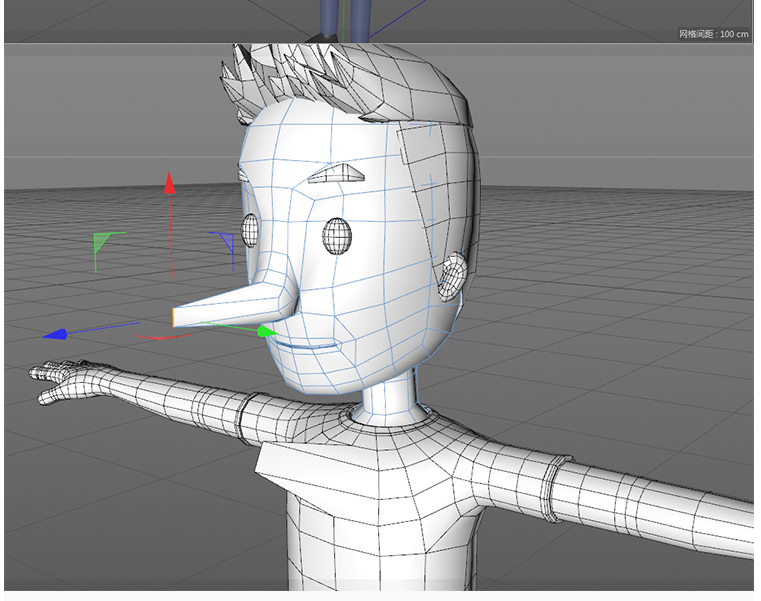Image resolution: width=761 pixels, height=601 pixels.
Task: Select the character's right eye sphere
Action: [x=337, y=234]
